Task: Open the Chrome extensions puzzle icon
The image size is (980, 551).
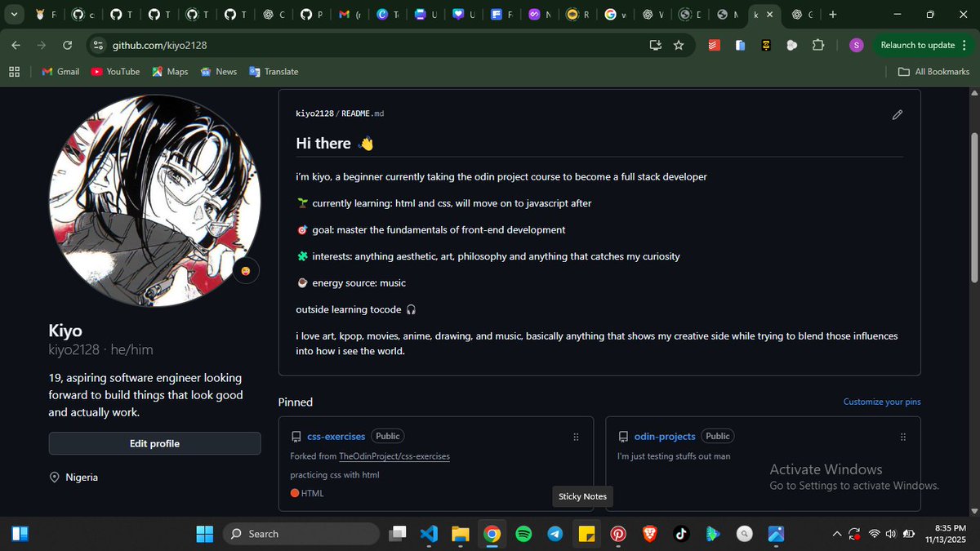Action: [818, 46]
